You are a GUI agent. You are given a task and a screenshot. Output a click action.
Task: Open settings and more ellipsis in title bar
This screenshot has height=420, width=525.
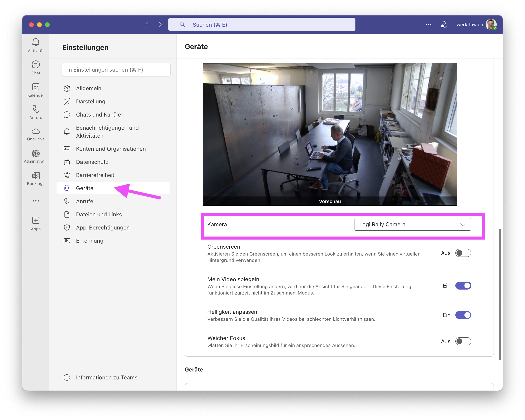[x=428, y=25]
